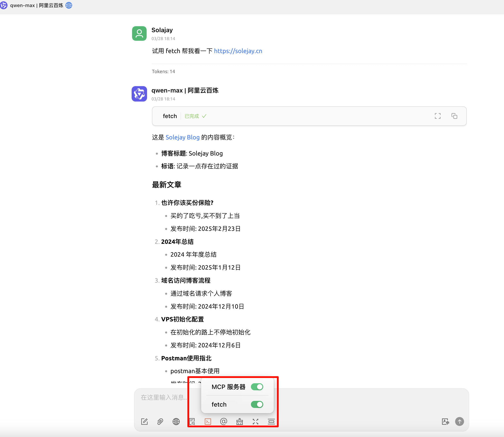Copy the fetch tool result
The height and width of the screenshot is (437, 504).
click(x=454, y=116)
